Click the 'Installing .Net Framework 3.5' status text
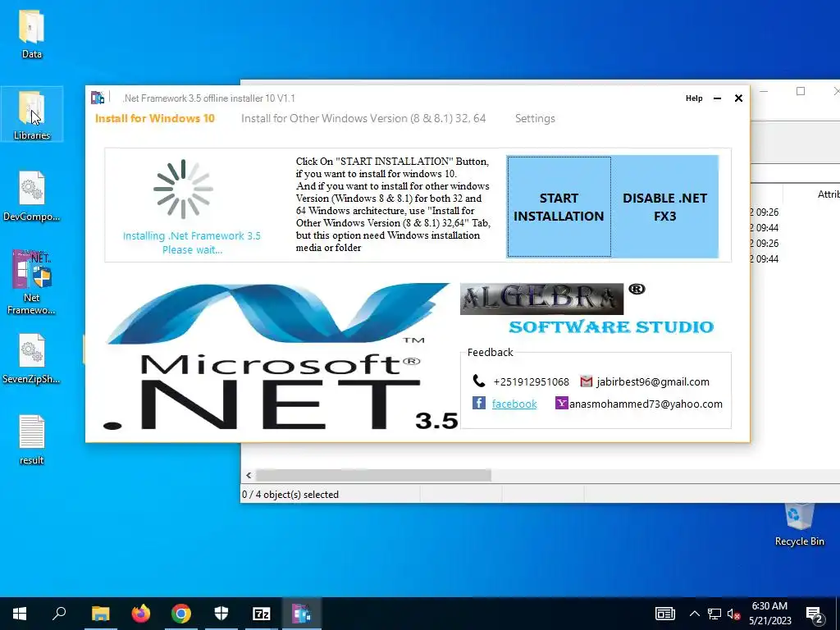This screenshot has height=630, width=840. tap(192, 243)
